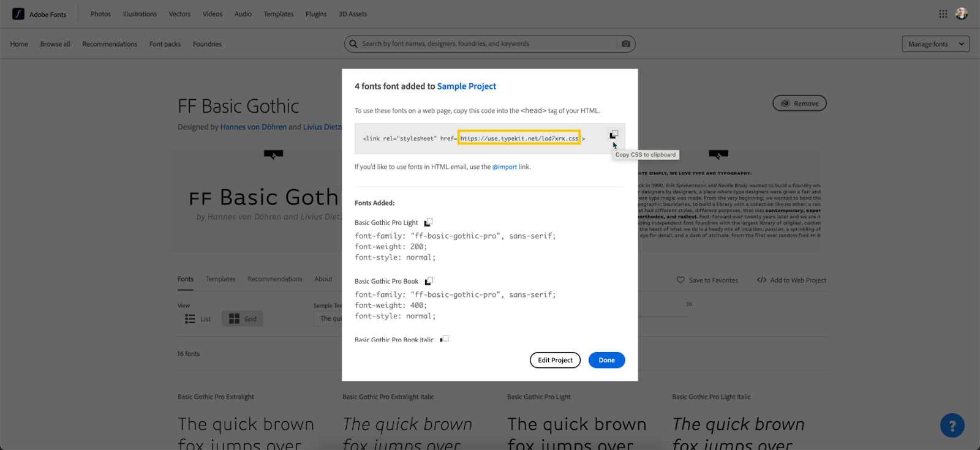Open the About tab
This screenshot has height=450, width=980.
pos(323,279)
